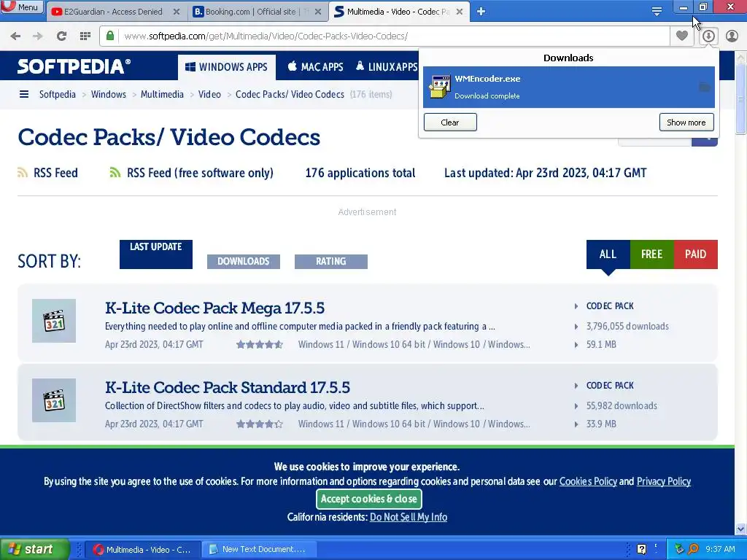The height and width of the screenshot is (560, 747).
Task: Click Softpedia breadcrumb link
Action: pyautogui.click(x=57, y=94)
